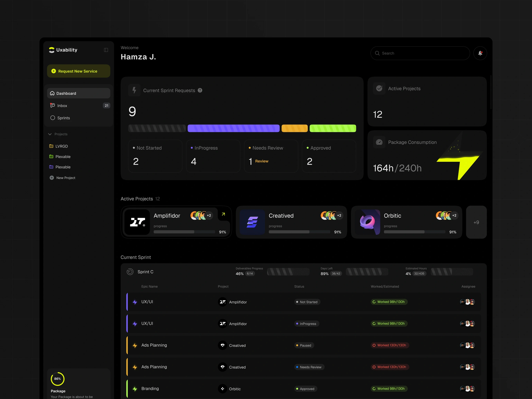Click the Current Sprint Requests help icon
The height and width of the screenshot is (399, 532).
(x=200, y=90)
